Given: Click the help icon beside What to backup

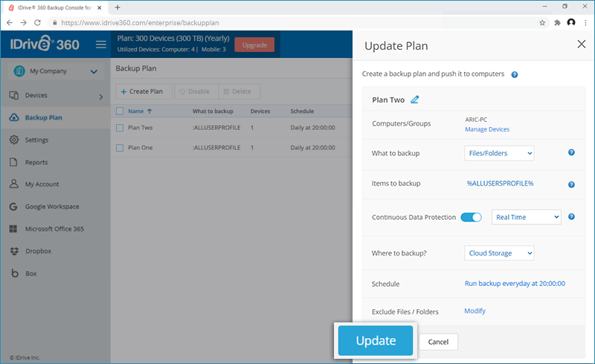Looking at the screenshot, I should click(571, 152).
